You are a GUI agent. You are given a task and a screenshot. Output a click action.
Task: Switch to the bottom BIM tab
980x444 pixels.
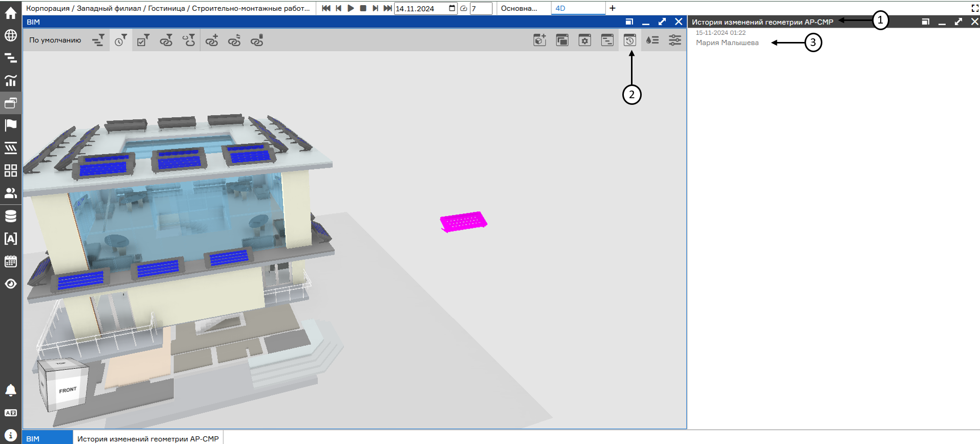[x=48, y=438]
